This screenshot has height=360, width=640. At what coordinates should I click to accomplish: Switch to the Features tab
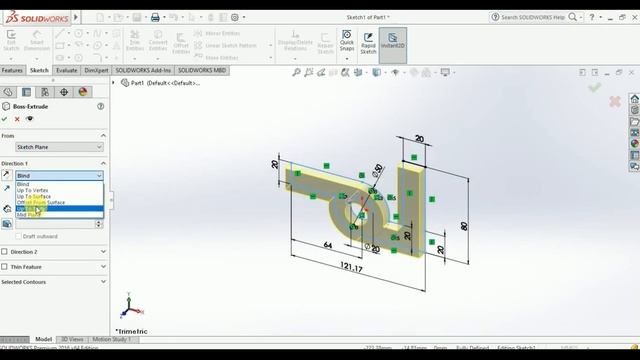point(12,70)
